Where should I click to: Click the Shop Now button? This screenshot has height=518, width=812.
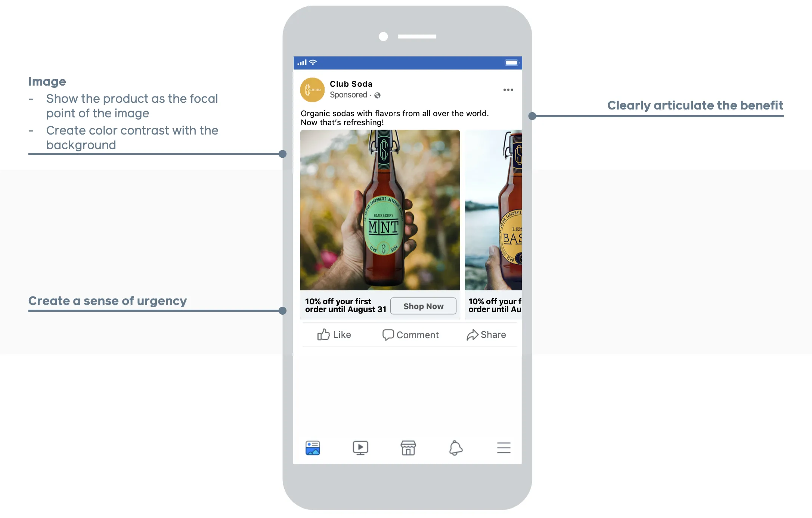pos(423,306)
